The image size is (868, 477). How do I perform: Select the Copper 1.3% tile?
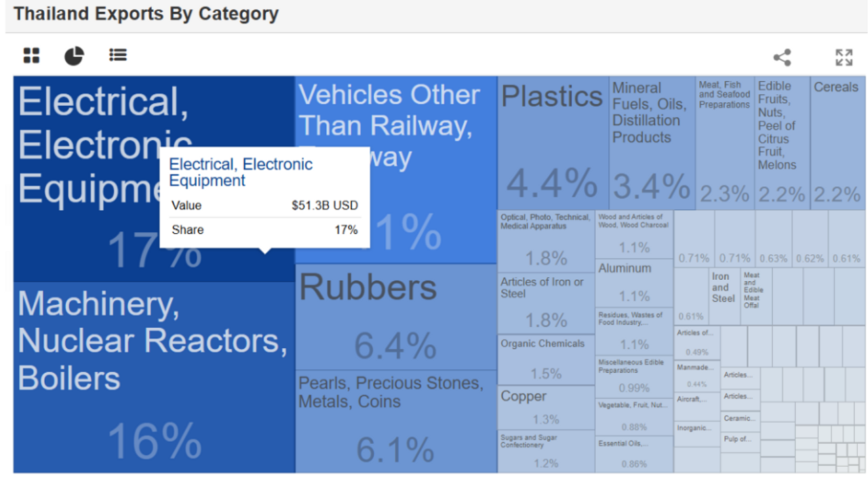coord(545,407)
